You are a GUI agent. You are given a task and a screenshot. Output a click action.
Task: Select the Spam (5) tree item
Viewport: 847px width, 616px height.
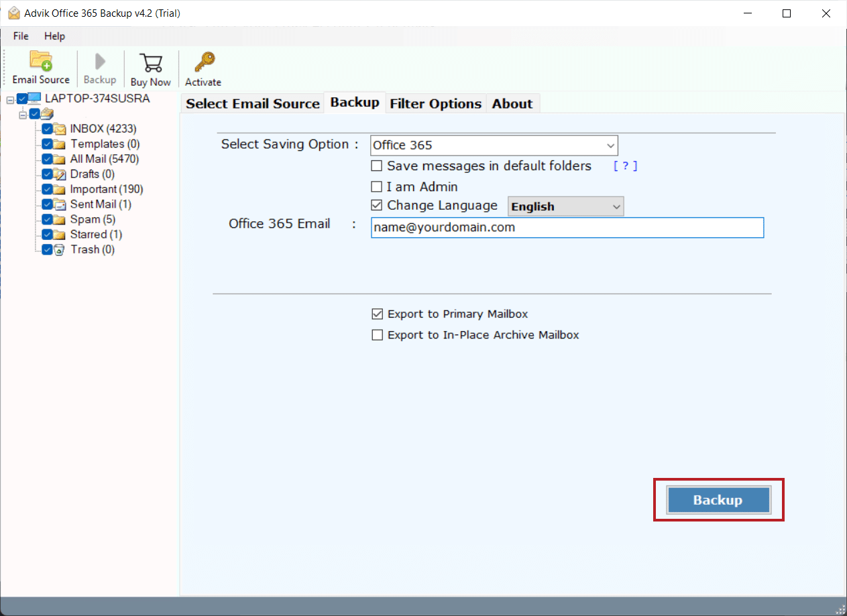93,219
